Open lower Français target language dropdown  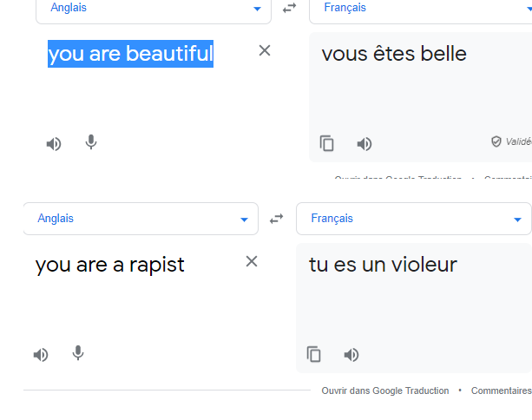pyautogui.click(x=414, y=219)
